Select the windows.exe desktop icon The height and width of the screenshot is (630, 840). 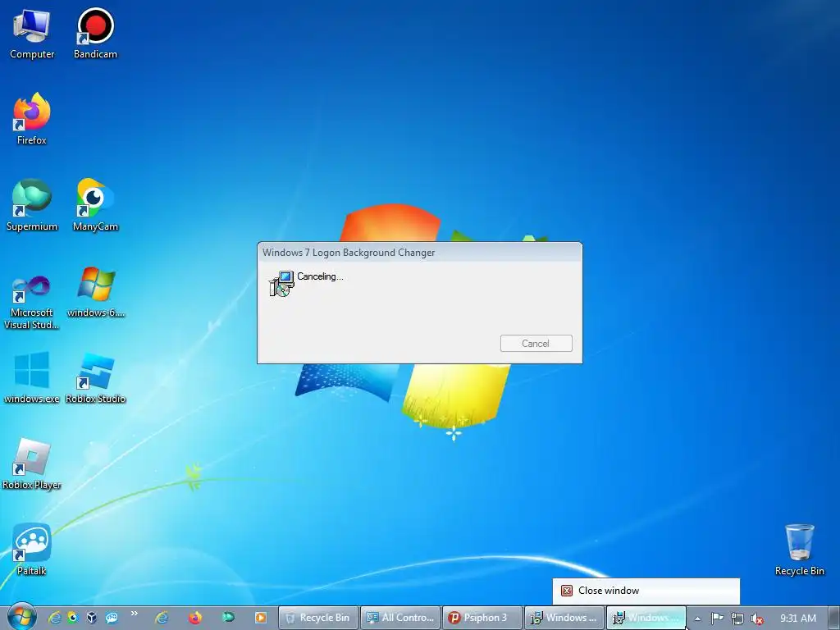coord(32,378)
